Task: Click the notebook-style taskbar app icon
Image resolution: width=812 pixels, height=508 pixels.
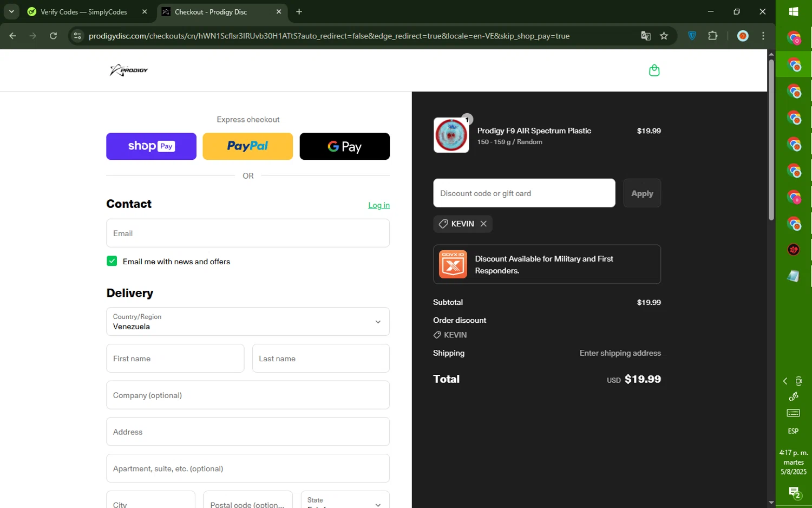Action: click(794, 276)
